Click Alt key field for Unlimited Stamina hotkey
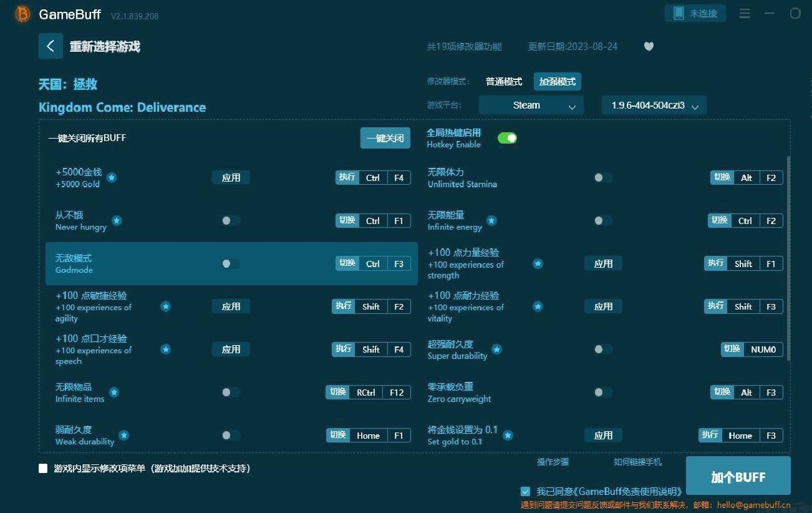The image size is (812, 513). 747,178
